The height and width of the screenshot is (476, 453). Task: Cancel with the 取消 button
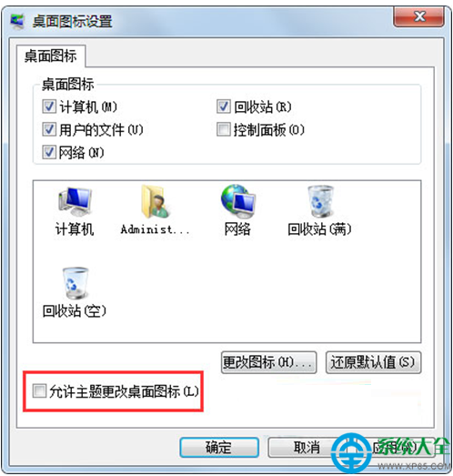coord(307,448)
